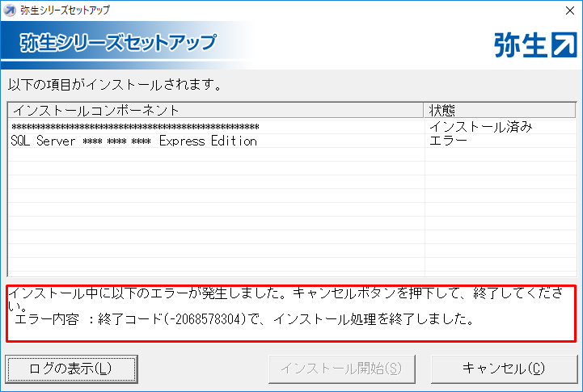Click the 弥生 logo in the banner
This screenshot has height=392, width=583.
click(x=535, y=45)
